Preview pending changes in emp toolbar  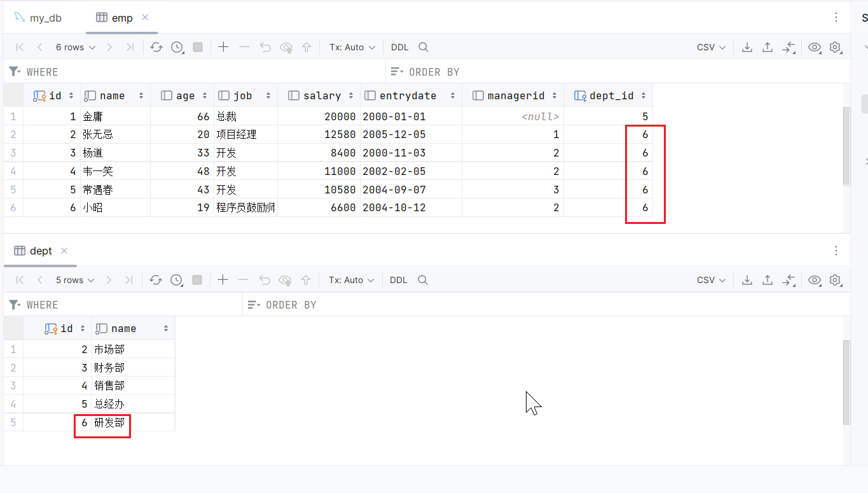click(x=286, y=47)
